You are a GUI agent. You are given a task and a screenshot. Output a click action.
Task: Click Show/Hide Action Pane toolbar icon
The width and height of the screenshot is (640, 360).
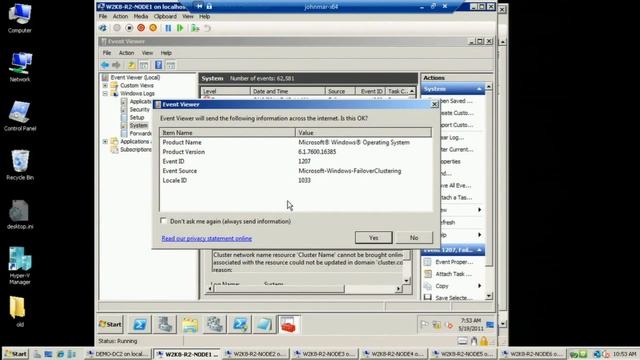(171, 65)
